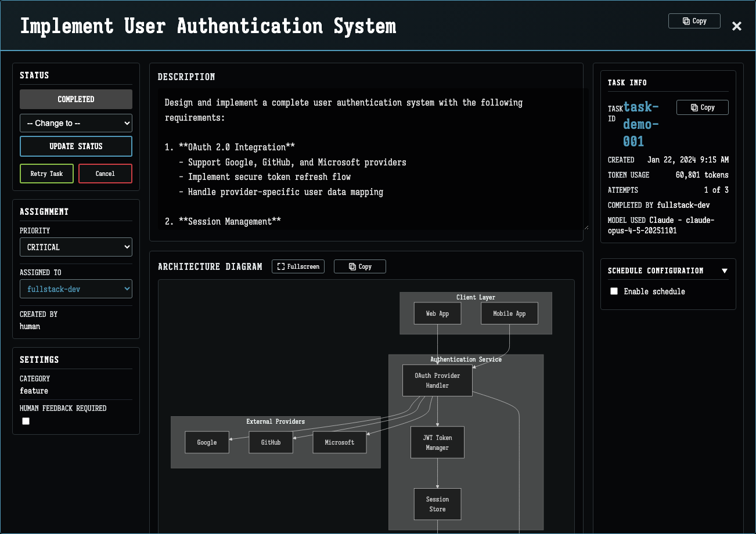Change the Assigned To selection
The image size is (756, 534).
click(75, 288)
